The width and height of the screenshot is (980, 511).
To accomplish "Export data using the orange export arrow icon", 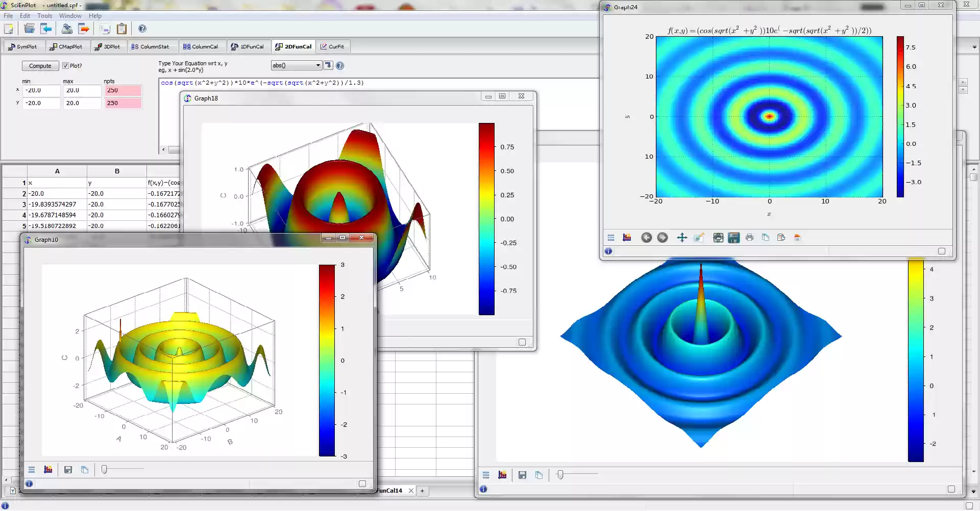I will 84,29.
